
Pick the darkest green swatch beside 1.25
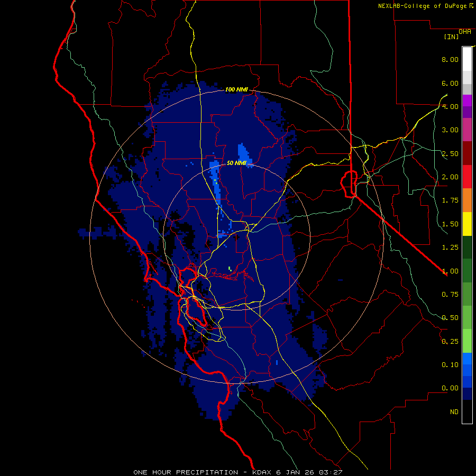click(x=467, y=247)
